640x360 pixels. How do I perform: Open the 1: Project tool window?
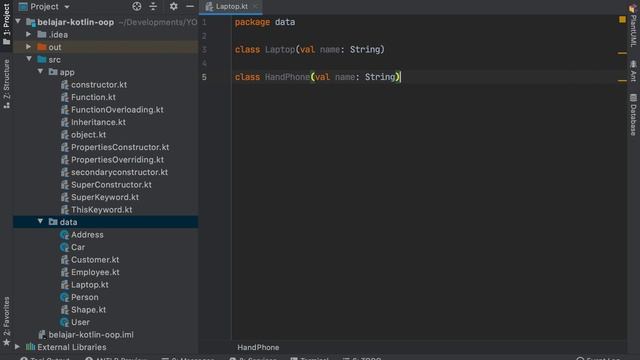pyautogui.click(x=6, y=24)
